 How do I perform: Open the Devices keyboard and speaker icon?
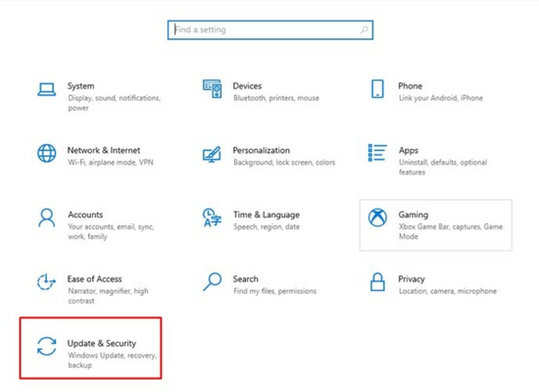tap(212, 89)
